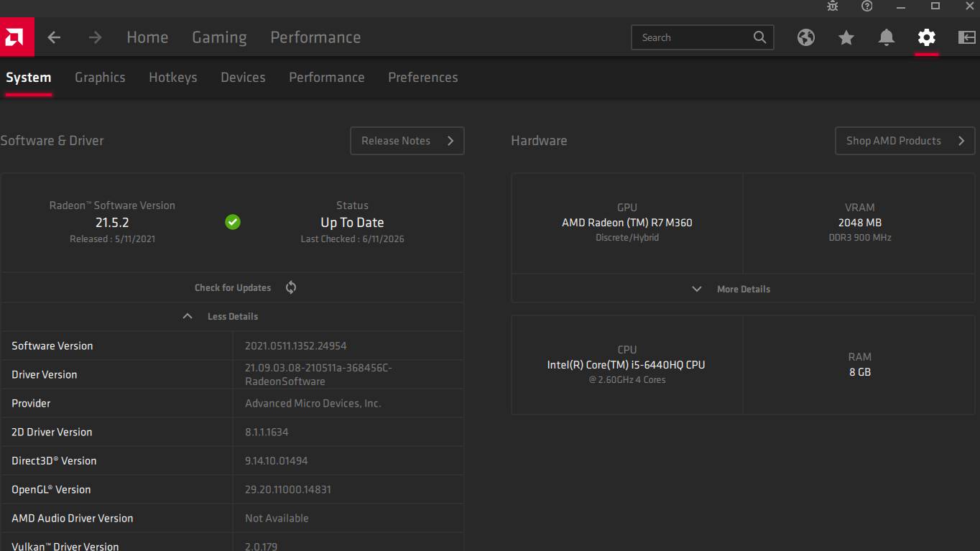
Task: Select Advanced Micro Devices, Inc. provider
Action: point(313,403)
